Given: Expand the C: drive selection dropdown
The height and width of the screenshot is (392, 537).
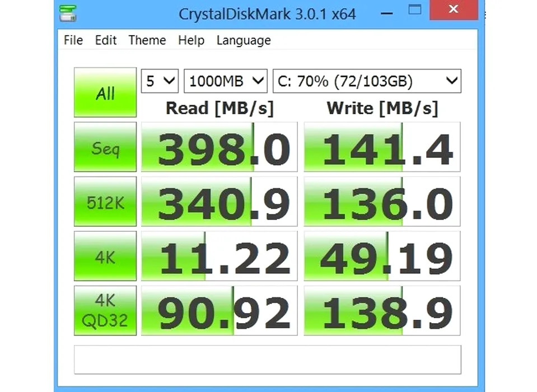Looking at the screenshot, I should pos(367,81).
